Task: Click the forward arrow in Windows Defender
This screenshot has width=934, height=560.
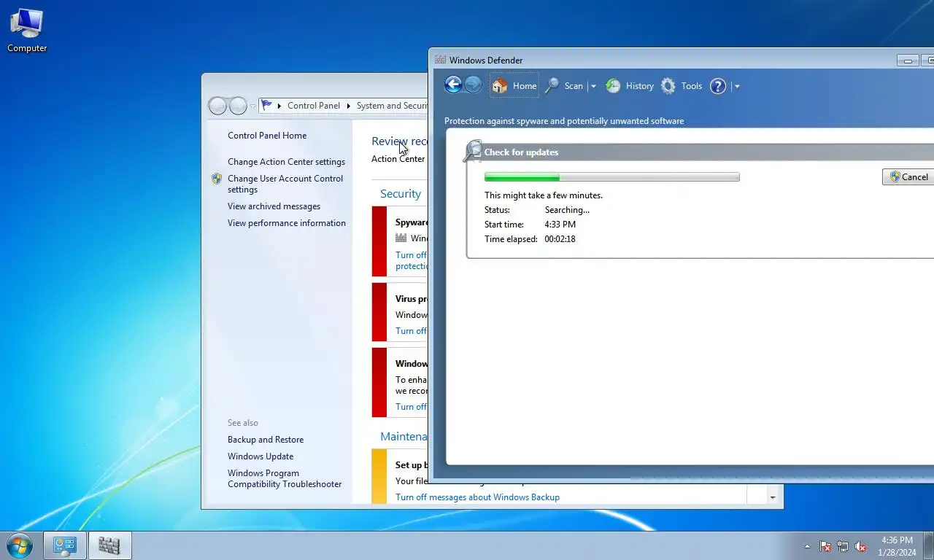Action: point(474,85)
